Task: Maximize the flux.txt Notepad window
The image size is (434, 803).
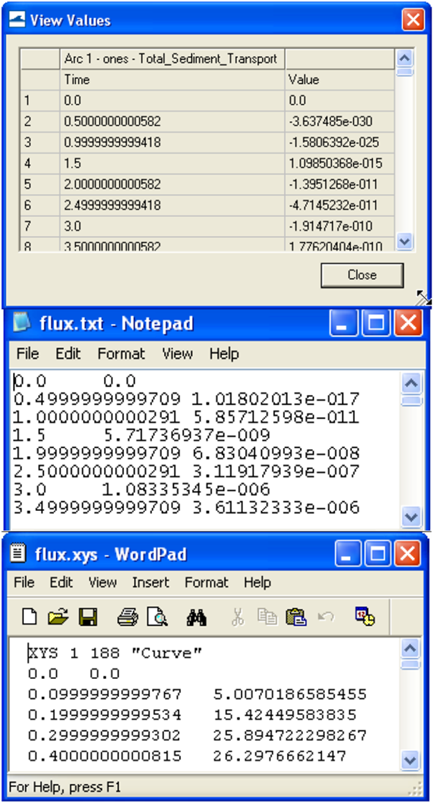Action: point(377,324)
